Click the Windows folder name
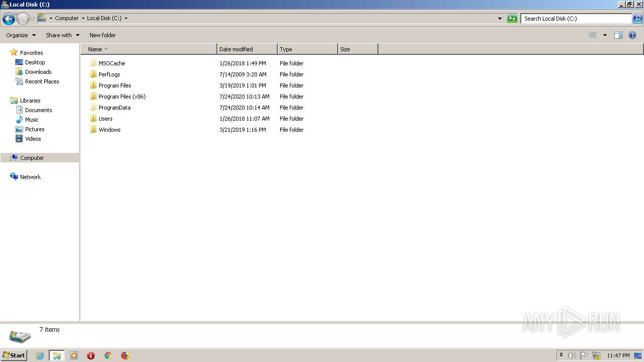The image size is (644, 362). 110,130
